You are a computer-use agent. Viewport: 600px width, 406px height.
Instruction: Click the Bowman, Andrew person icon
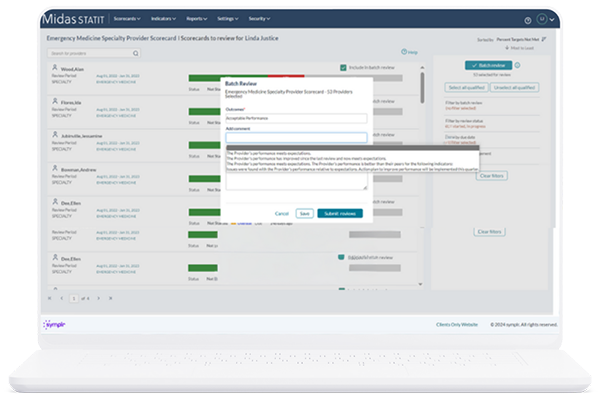pos(55,168)
